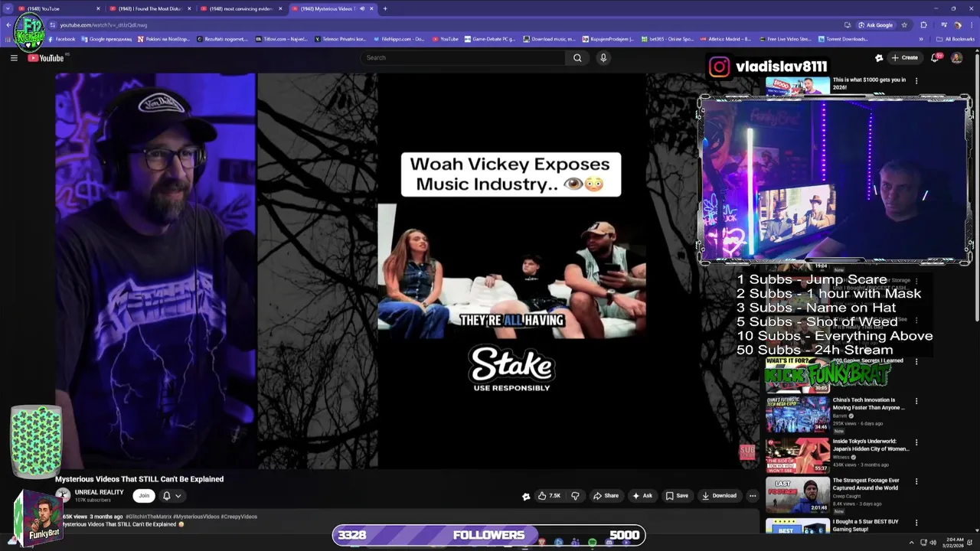980x551 pixels.
Task: Open the Google prevodilac bookmark
Action: click(x=106, y=39)
